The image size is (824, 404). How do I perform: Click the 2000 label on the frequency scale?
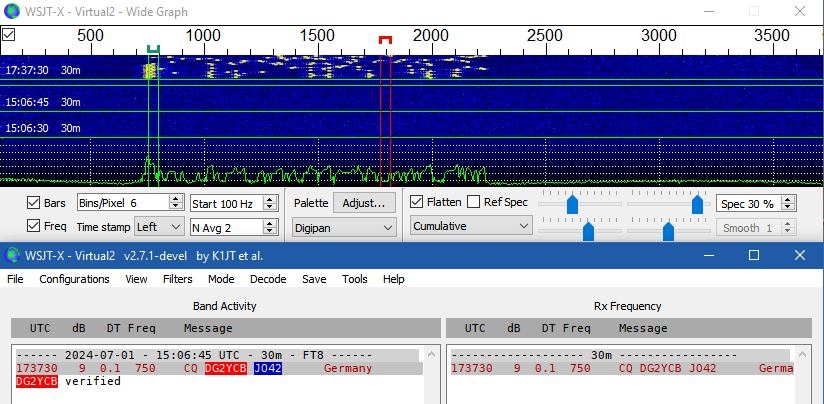(x=431, y=36)
